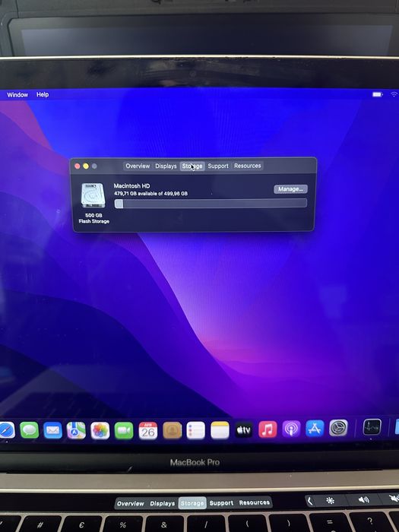Open Messages from the Dock
The height and width of the screenshot is (532, 399).
point(29,430)
